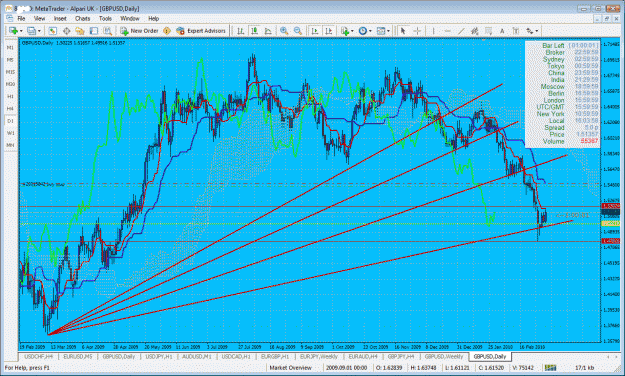Open the Help menu
The image size is (625, 376).
(153, 18)
